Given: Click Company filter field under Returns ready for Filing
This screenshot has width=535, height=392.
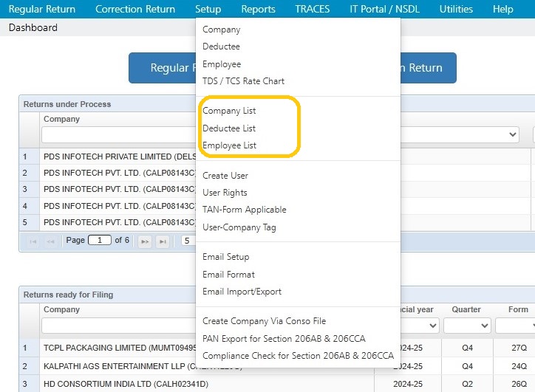Looking at the screenshot, I should pyautogui.click(x=119, y=326).
